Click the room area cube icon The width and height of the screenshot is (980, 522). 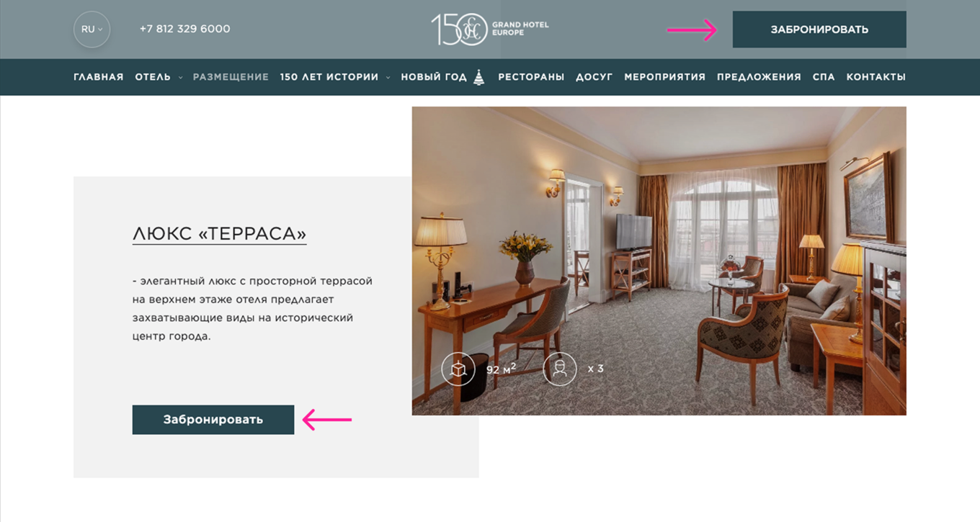[x=458, y=369]
